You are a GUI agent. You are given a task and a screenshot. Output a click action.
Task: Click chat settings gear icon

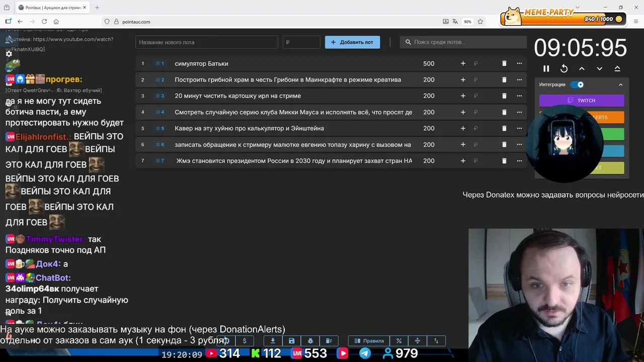[9, 54]
